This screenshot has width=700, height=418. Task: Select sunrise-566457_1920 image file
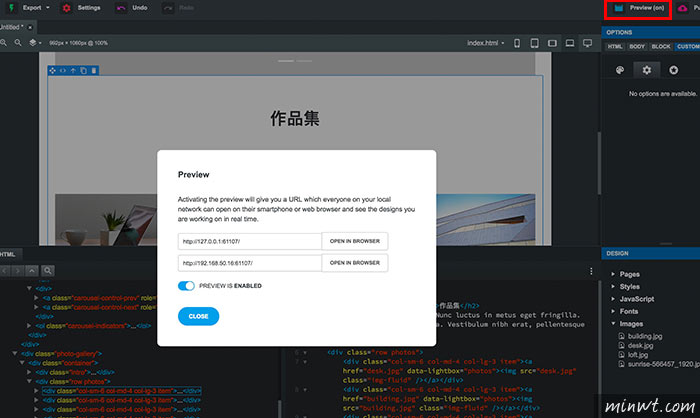(659, 364)
